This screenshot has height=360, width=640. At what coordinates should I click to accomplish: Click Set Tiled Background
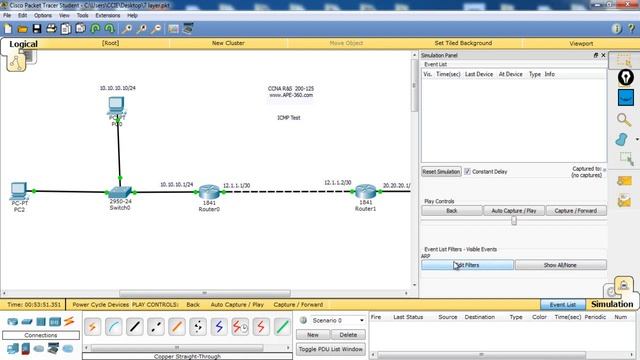pyautogui.click(x=463, y=43)
